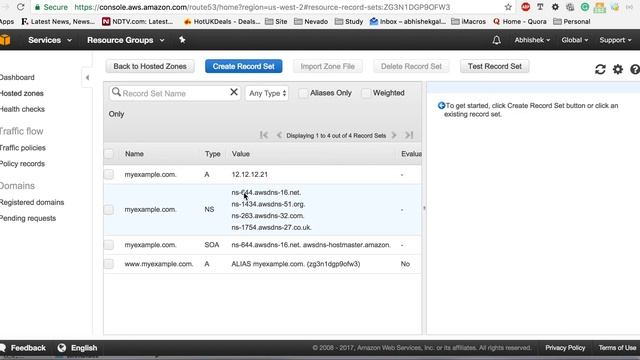Open Hosted zones in sidebar
This screenshot has width=640, height=360.
[22, 93]
